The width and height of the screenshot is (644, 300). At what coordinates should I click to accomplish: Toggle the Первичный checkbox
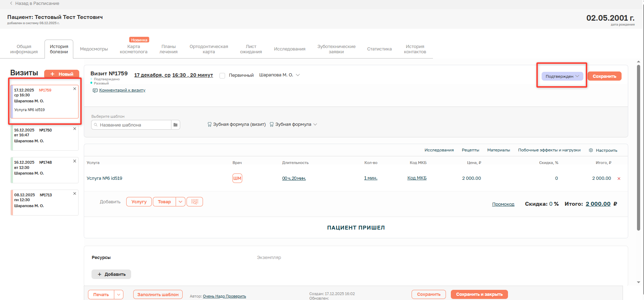pos(222,75)
